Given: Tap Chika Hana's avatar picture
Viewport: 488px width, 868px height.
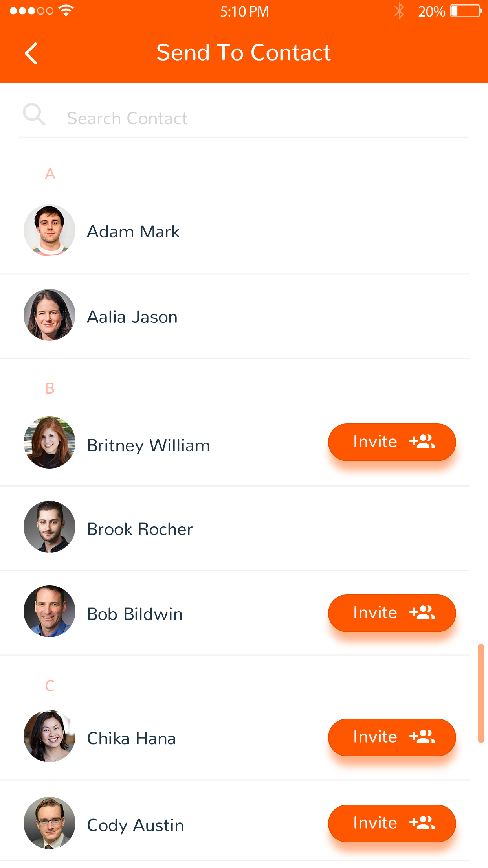Looking at the screenshot, I should click(x=50, y=736).
